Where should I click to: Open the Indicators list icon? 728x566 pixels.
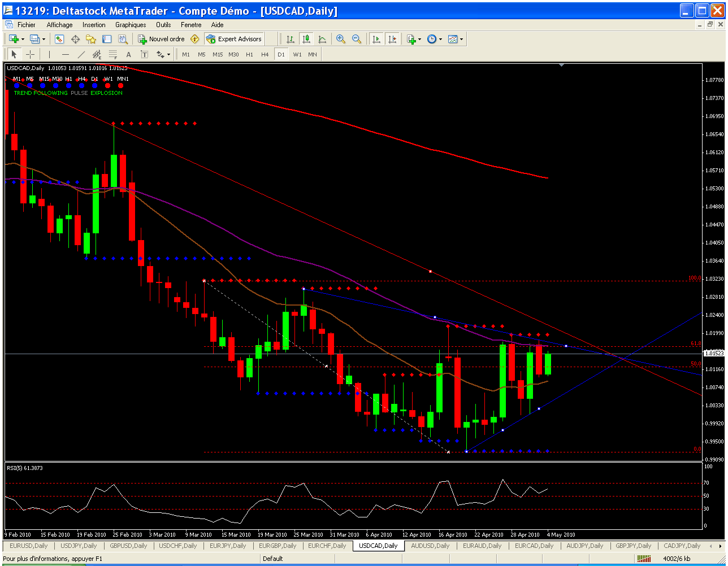tap(411, 39)
